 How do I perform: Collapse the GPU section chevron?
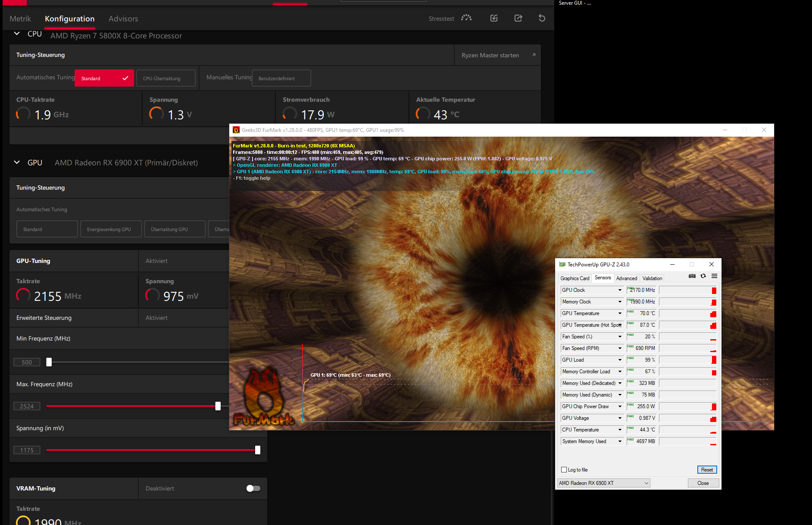[x=17, y=162]
